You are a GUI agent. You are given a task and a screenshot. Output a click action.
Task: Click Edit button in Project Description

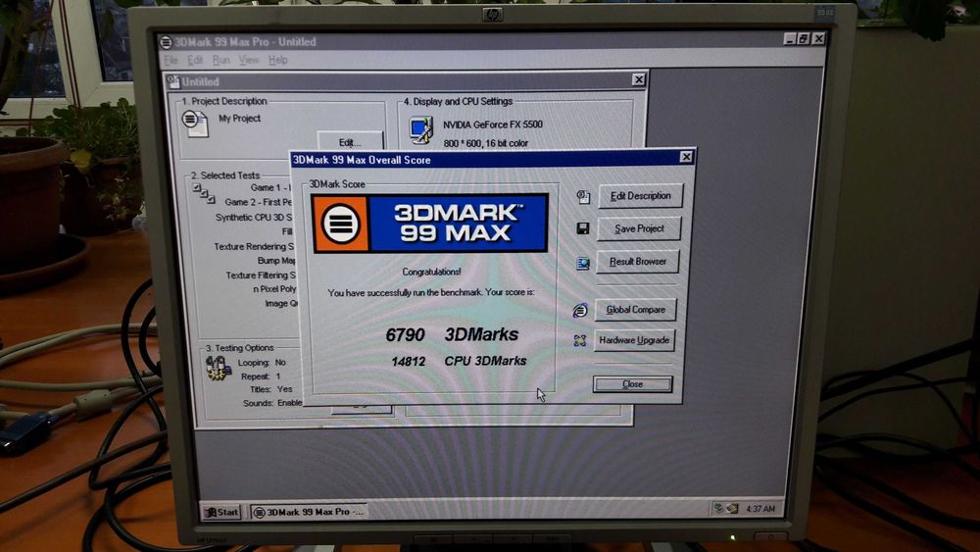350,141
